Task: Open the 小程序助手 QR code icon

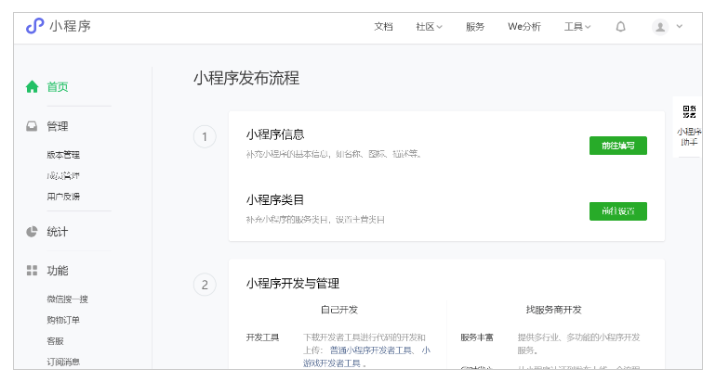Action: pos(689,111)
